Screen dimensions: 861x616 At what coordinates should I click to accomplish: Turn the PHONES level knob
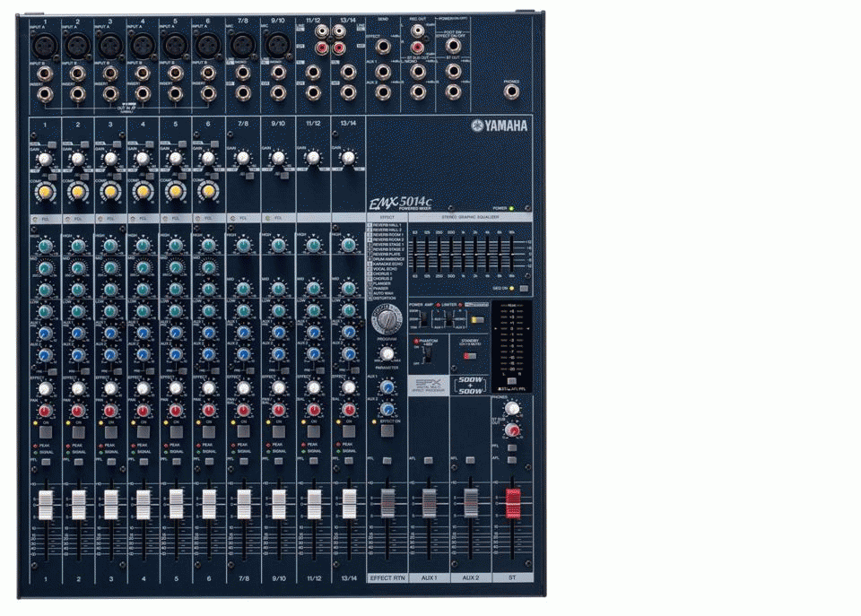tap(512, 407)
